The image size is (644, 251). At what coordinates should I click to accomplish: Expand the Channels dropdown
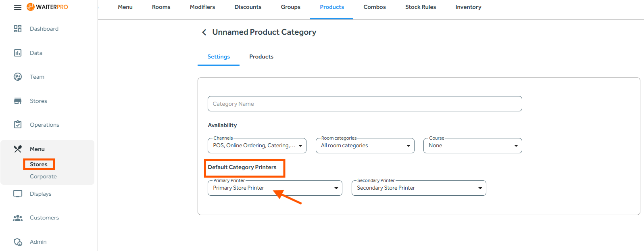257,146
